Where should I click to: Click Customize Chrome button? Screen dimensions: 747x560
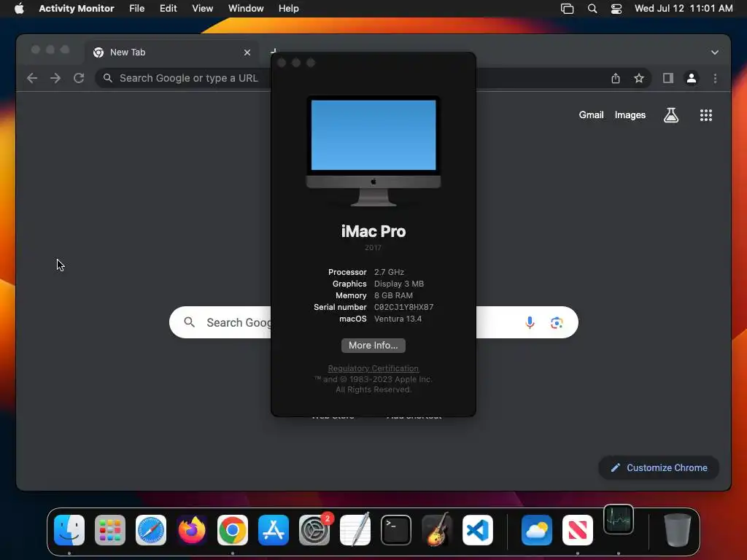click(x=659, y=467)
